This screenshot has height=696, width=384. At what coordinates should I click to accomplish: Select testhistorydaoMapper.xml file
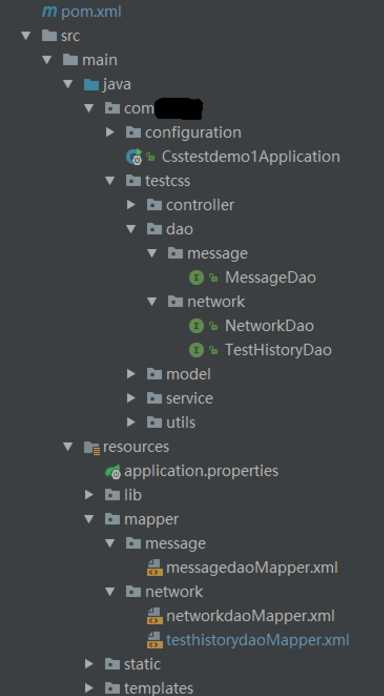257,640
